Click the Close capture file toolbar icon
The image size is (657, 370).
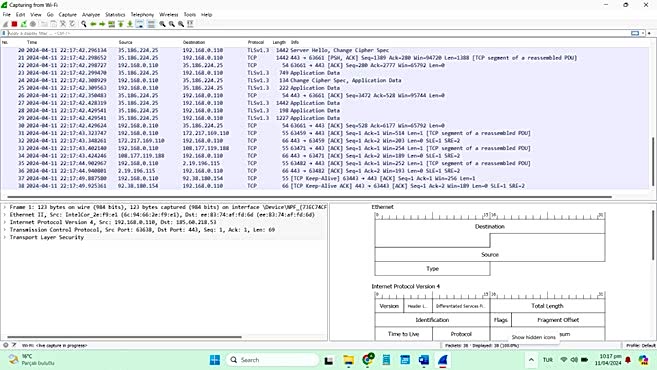coord(63,24)
